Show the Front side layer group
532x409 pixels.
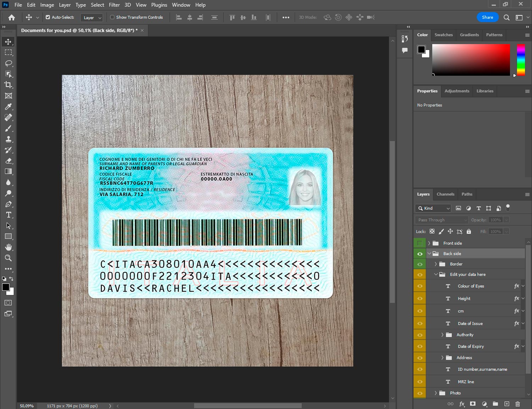(x=420, y=243)
